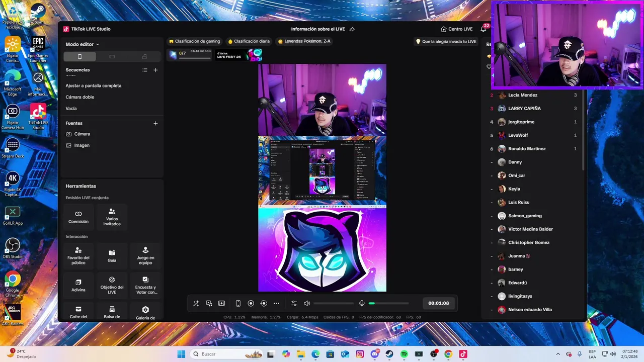Open the media and music icon in control bar

(x=209, y=303)
